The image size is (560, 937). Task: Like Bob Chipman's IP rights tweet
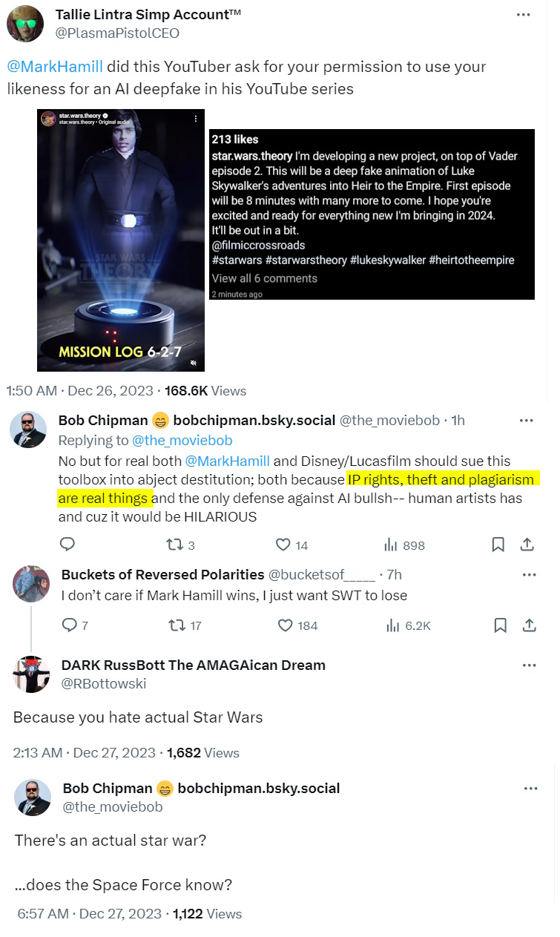283,545
